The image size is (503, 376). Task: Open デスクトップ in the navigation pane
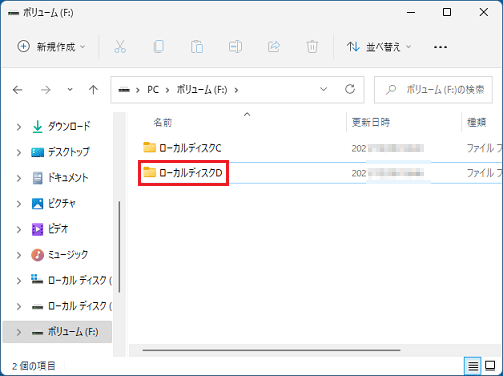[x=69, y=152]
